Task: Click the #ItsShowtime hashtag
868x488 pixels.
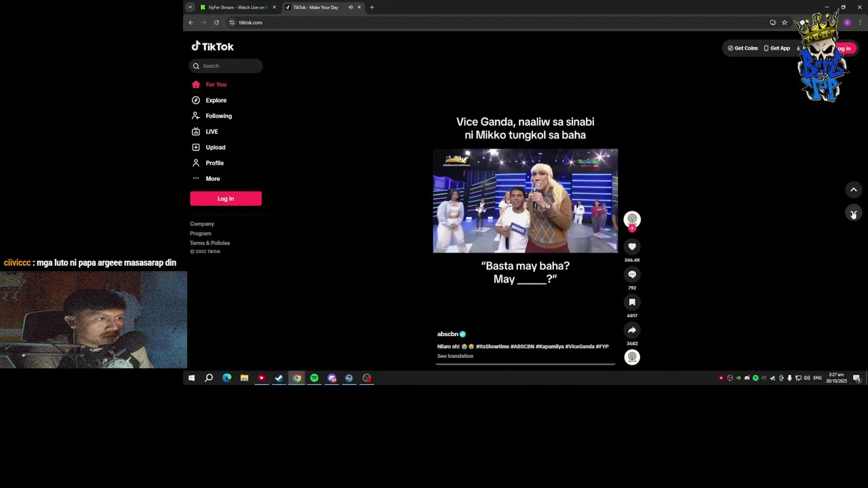Action: tap(492, 346)
